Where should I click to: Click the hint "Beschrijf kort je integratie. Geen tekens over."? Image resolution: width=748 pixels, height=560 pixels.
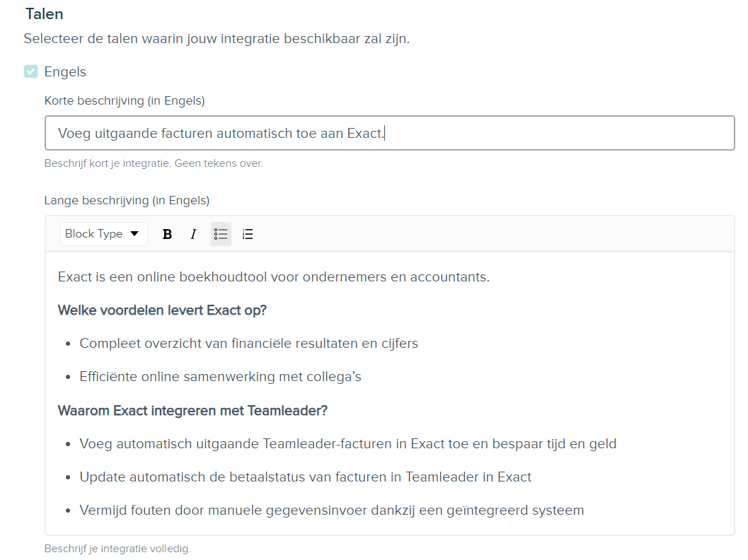coord(154,163)
